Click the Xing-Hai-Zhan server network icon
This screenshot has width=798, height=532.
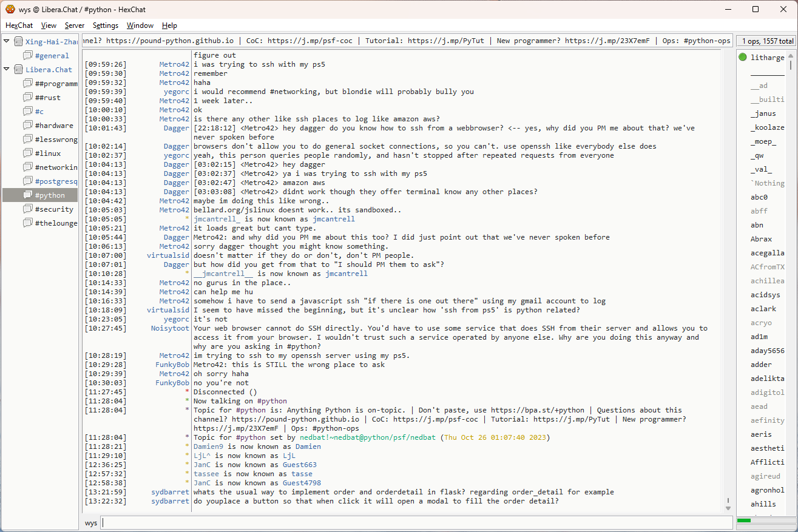(x=18, y=42)
